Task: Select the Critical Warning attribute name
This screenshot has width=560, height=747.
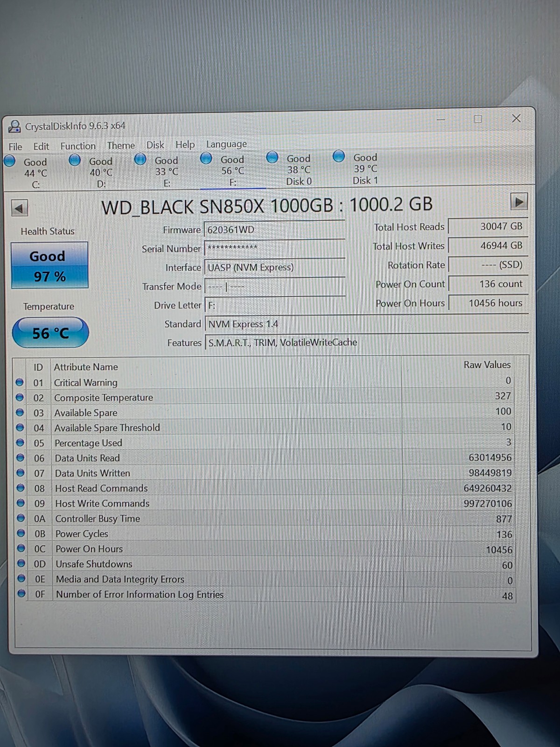Action: point(86,382)
